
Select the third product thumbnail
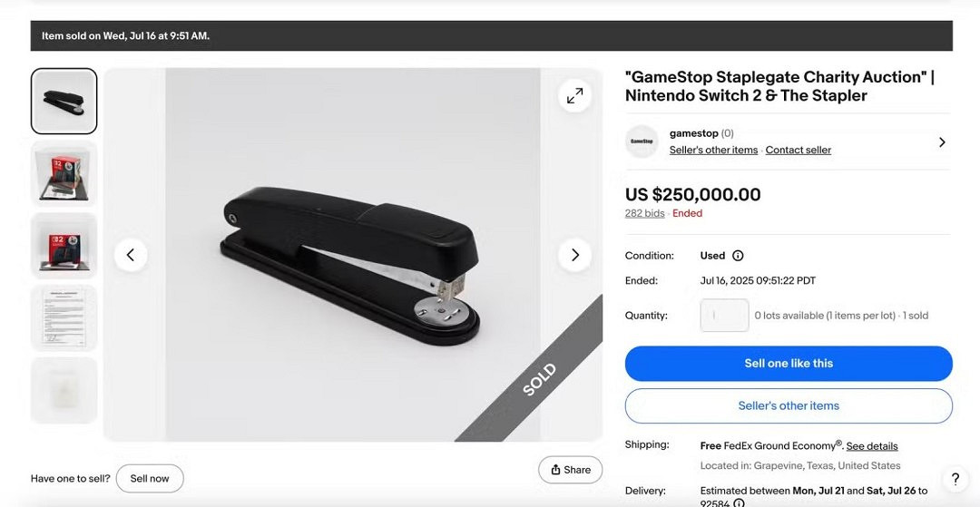tap(64, 246)
